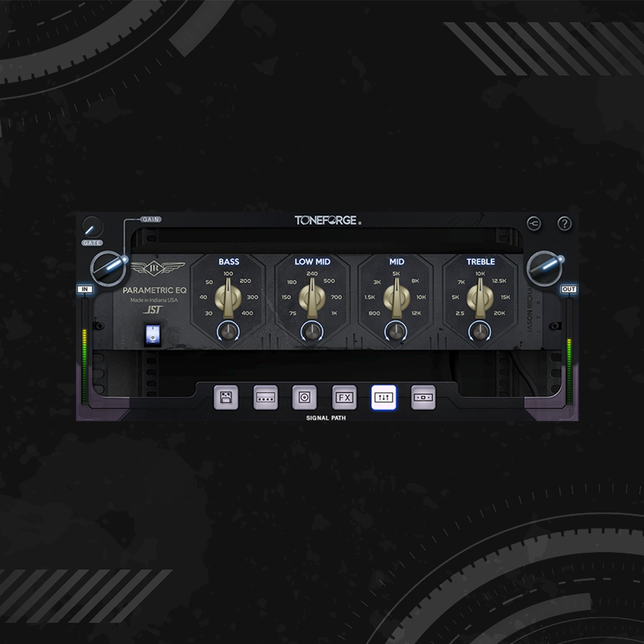Select the 240 mark on Low Mid dial
644x644 pixels.
tap(312, 274)
